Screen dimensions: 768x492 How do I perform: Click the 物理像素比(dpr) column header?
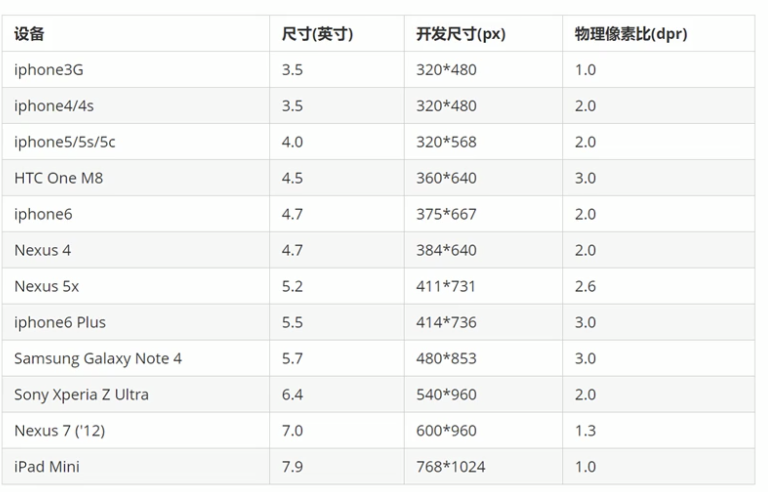[x=630, y=34]
